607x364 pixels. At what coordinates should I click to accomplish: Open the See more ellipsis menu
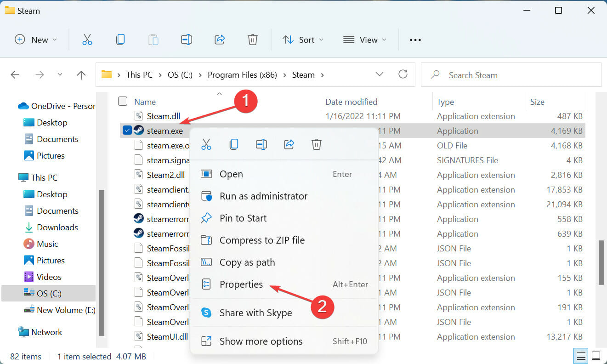pos(415,40)
